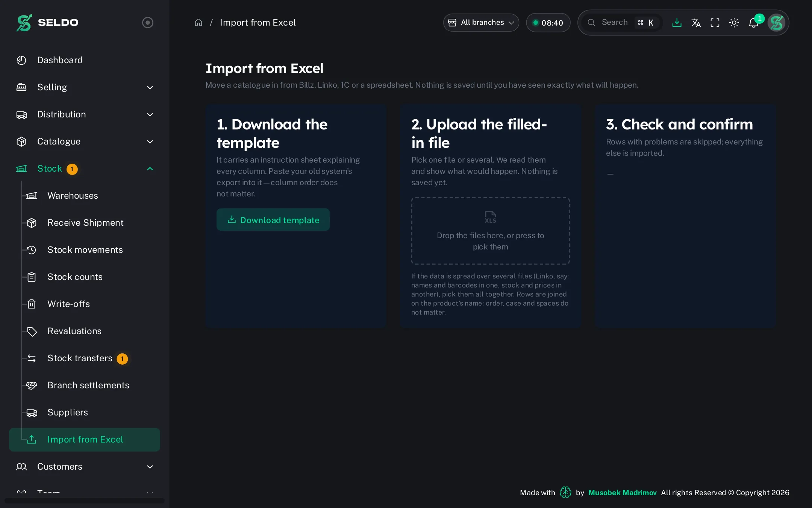
Task: Click the 08:40 shift timer pill
Action: [x=548, y=23]
